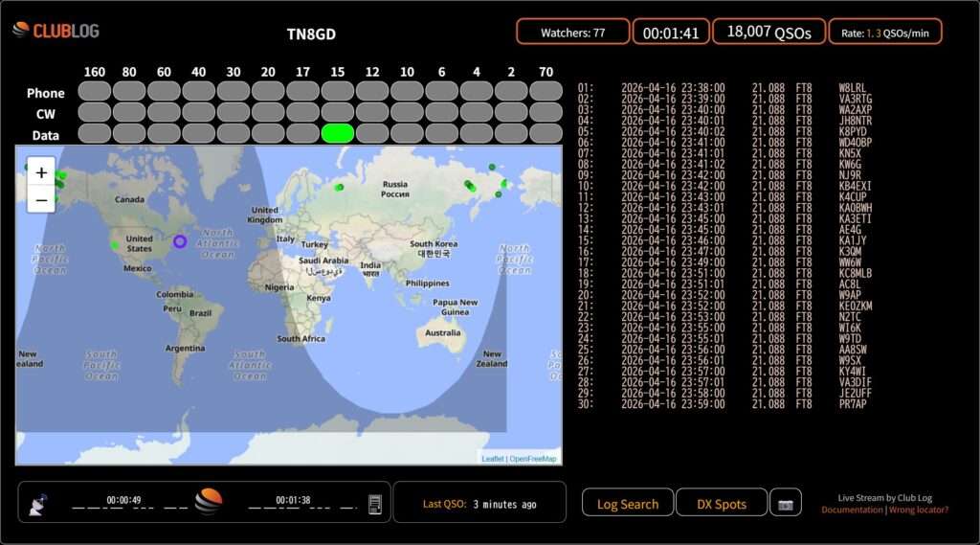Click the camera snapshot icon
The height and width of the screenshot is (545, 980).
pyautogui.click(x=785, y=504)
